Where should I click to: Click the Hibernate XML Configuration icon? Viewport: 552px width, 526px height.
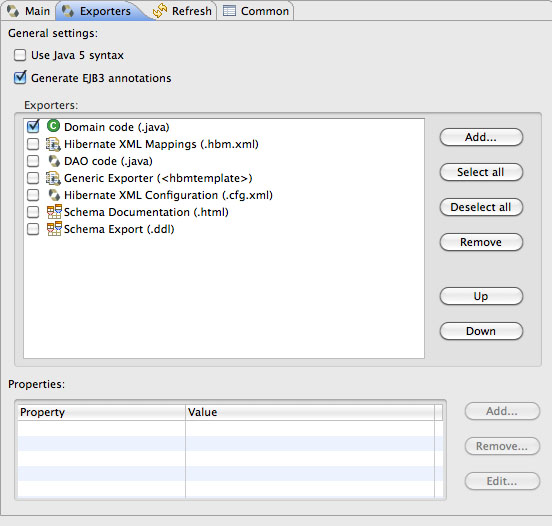(54, 195)
